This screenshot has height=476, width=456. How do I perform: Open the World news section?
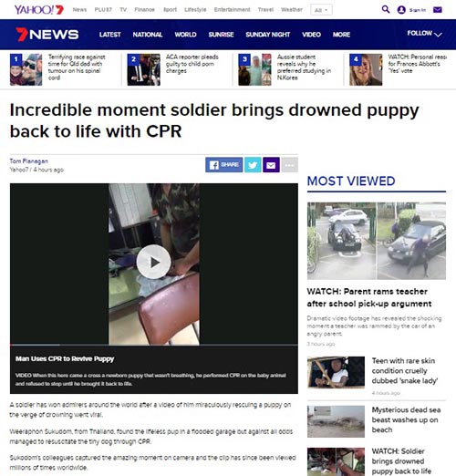pos(185,35)
